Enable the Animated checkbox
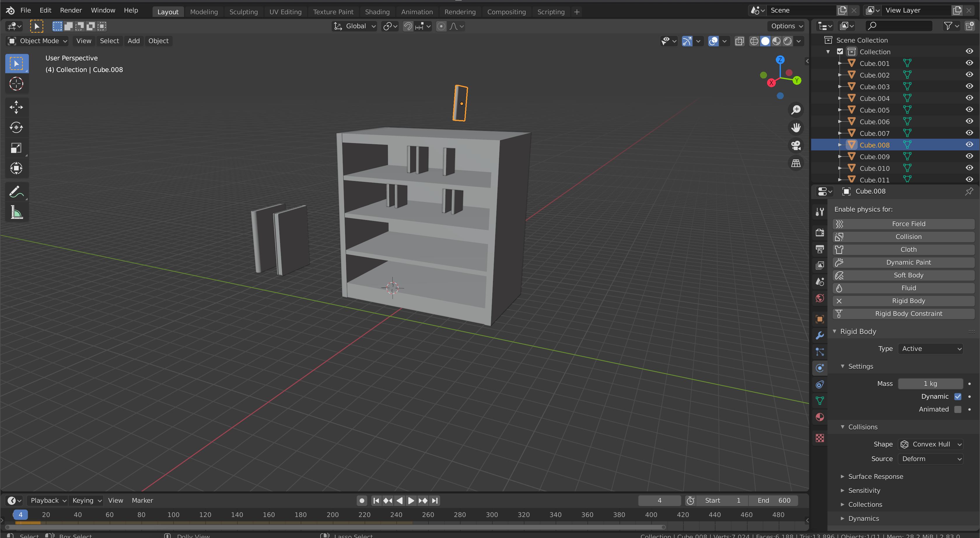The height and width of the screenshot is (538, 980). 958,409
